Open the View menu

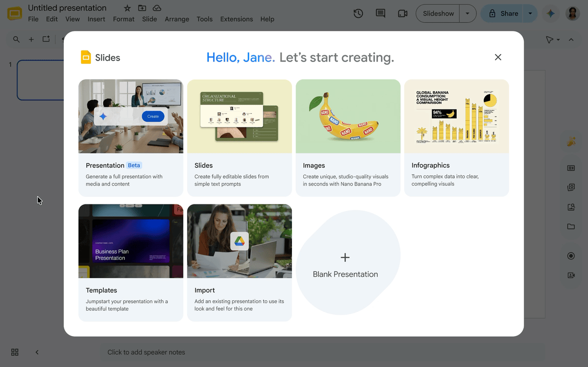[x=72, y=19]
